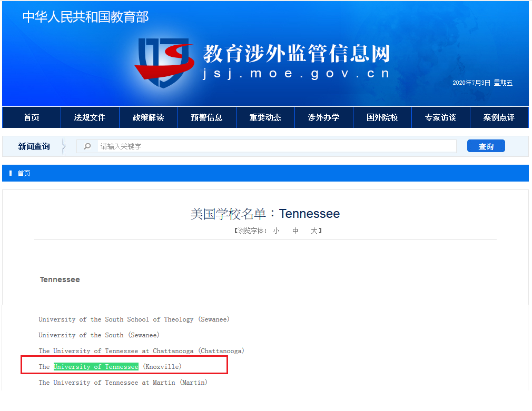Open 重要动态 navigation item
This screenshot has height=411, width=532.
pos(265,117)
